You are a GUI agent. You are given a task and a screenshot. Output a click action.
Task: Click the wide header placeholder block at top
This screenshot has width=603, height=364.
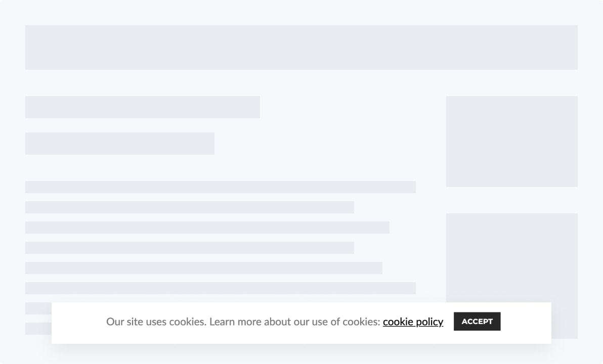(301, 48)
